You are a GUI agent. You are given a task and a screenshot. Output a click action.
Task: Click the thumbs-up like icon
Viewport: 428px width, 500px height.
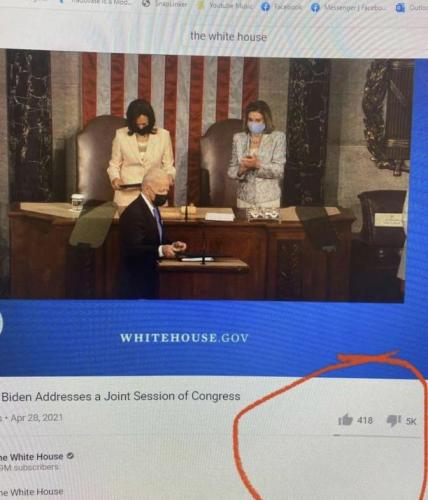[x=345, y=420]
